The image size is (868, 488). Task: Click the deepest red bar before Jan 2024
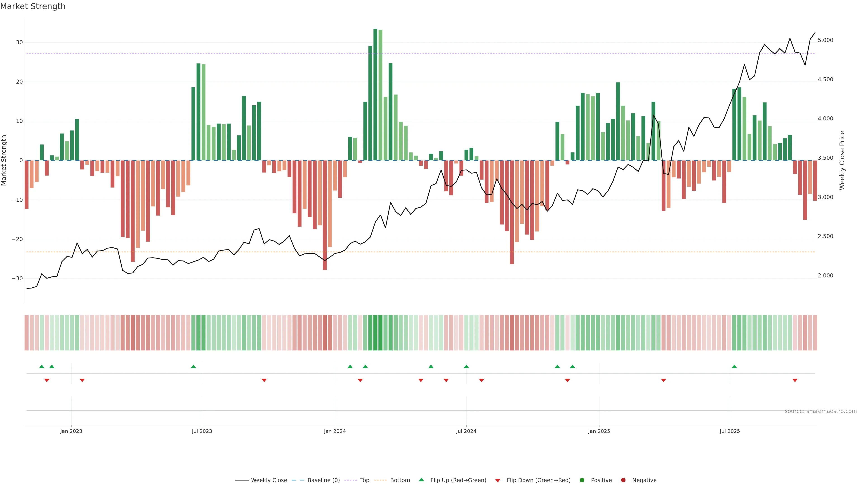point(325,216)
